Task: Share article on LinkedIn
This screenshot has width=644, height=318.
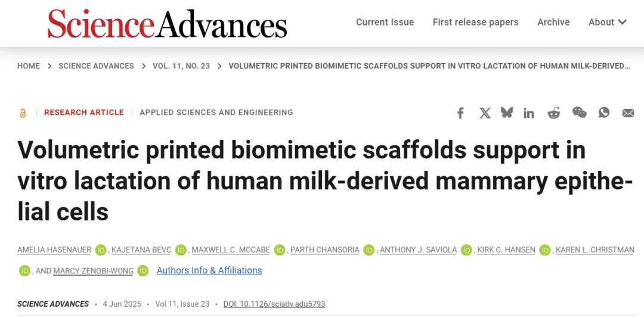Action: point(529,113)
